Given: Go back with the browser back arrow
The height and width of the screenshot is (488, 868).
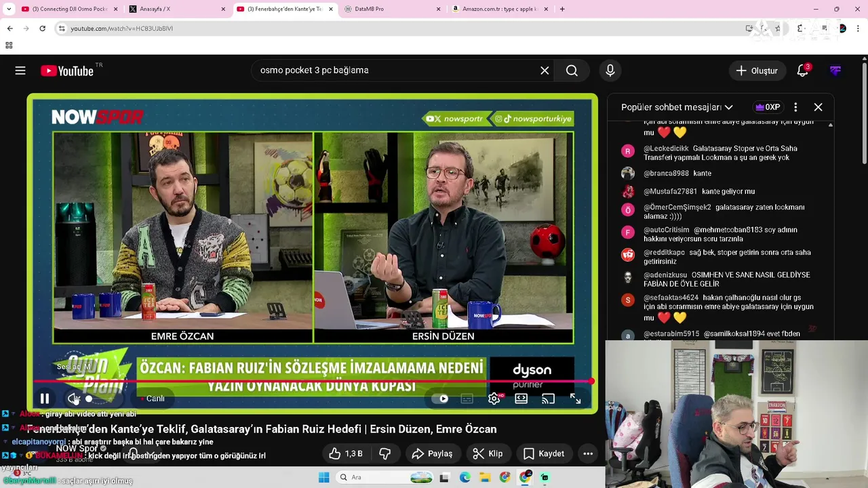Looking at the screenshot, I should 9,28.
